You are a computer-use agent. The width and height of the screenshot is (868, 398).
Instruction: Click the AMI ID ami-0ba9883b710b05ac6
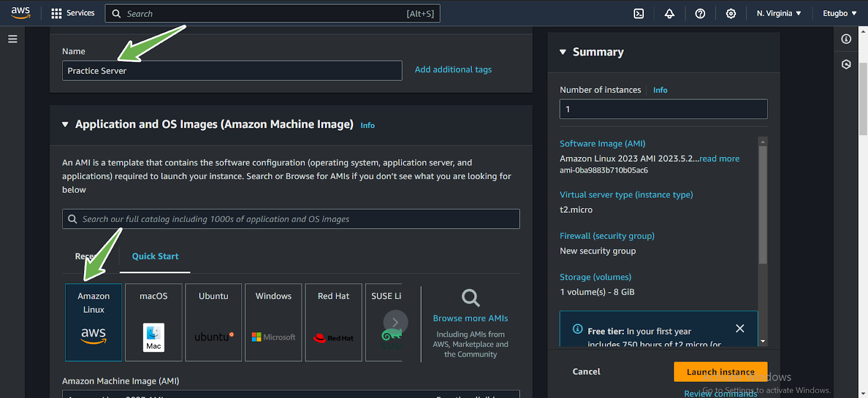point(604,170)
